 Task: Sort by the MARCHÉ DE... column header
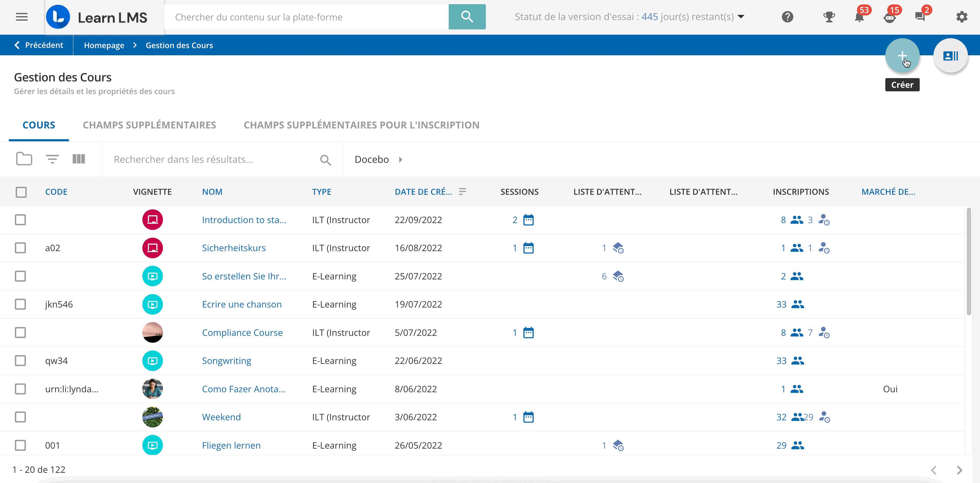point(888,192)
